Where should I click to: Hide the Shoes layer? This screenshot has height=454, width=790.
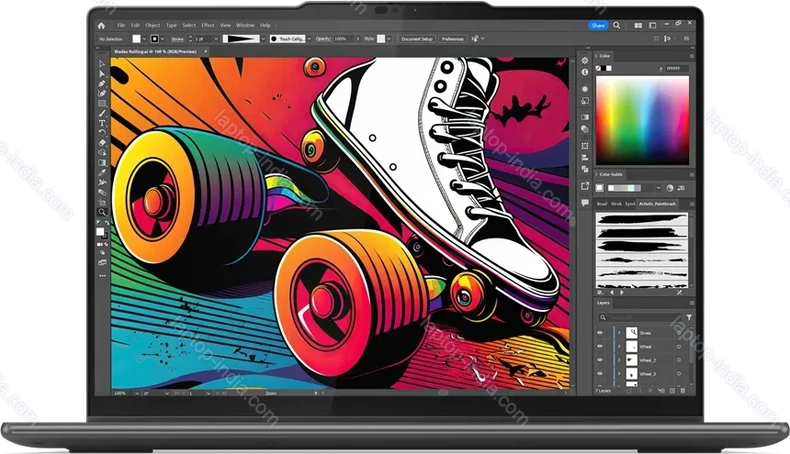point(600,332)
